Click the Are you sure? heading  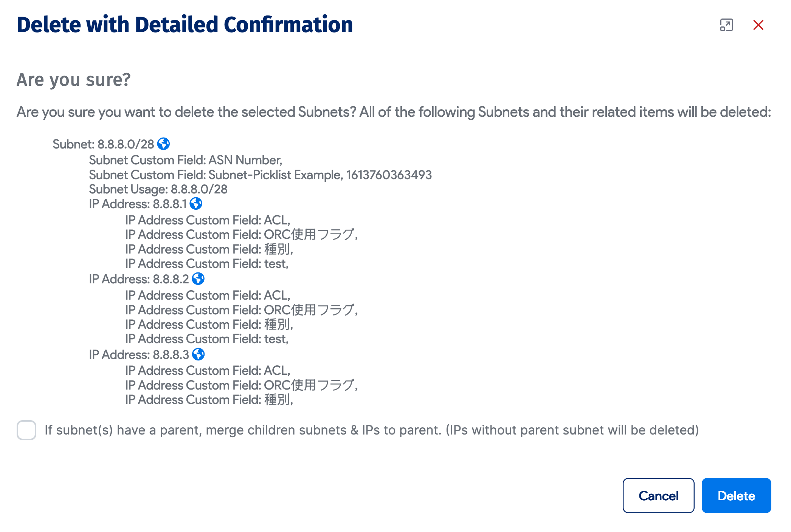(x=73, y=79)
